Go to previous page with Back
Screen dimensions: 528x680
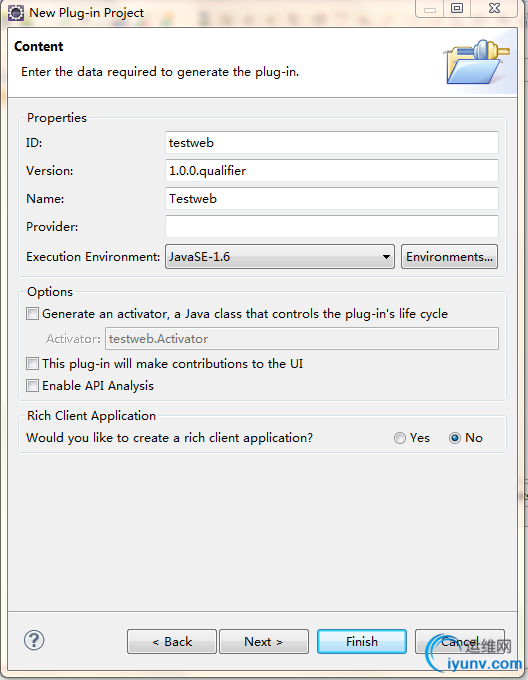(172, 641)
